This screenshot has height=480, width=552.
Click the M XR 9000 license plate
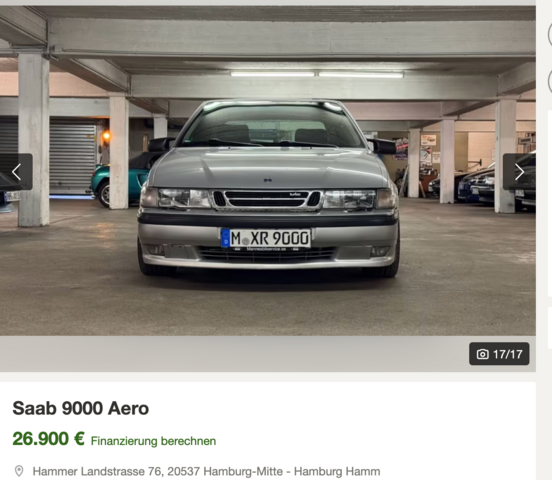[266, 238]
